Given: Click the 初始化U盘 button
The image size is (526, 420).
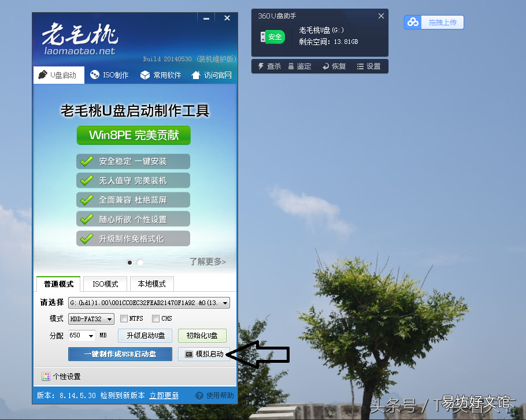Looking at the screenshot, I should 202,336.
